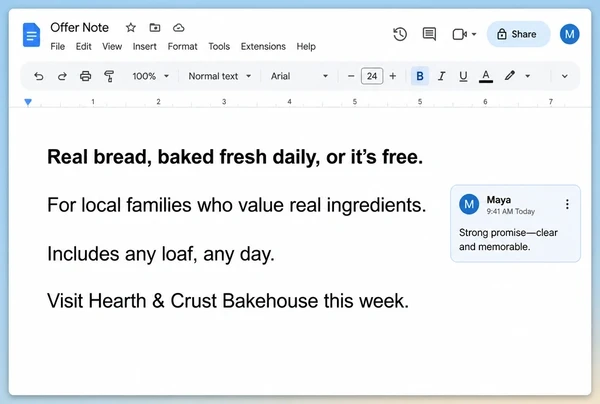Open the Arial font dropdown

[x=299, y=76]
